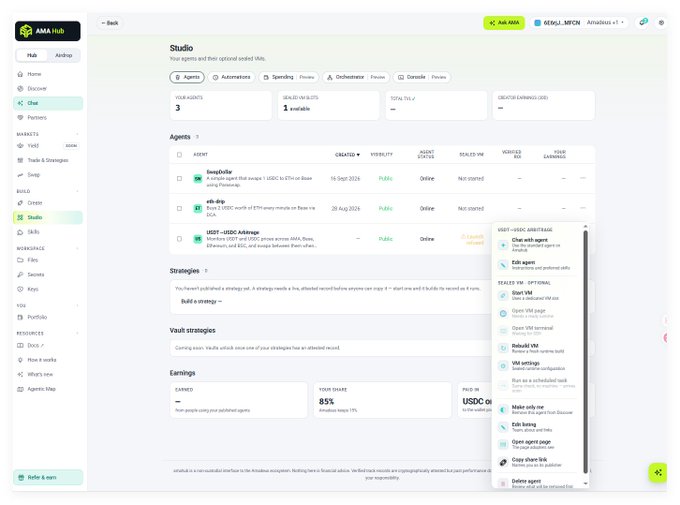This screenshot has width=680, height=505.
Task: Choose Edit listing in the menu
Action: point(537,427)
